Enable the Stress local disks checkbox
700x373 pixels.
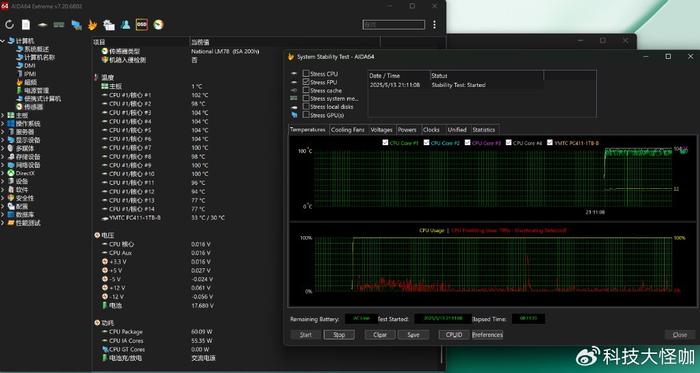[x=306, y=107]
